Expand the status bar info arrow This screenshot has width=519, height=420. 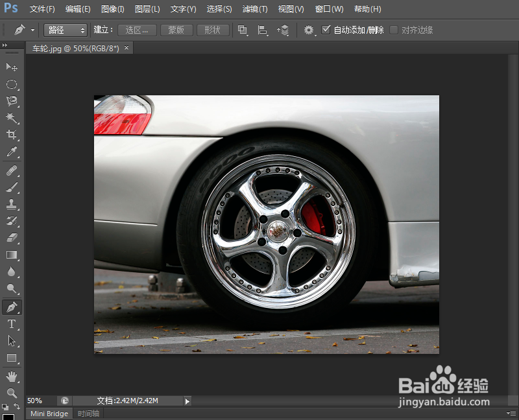tap(187, 401)
